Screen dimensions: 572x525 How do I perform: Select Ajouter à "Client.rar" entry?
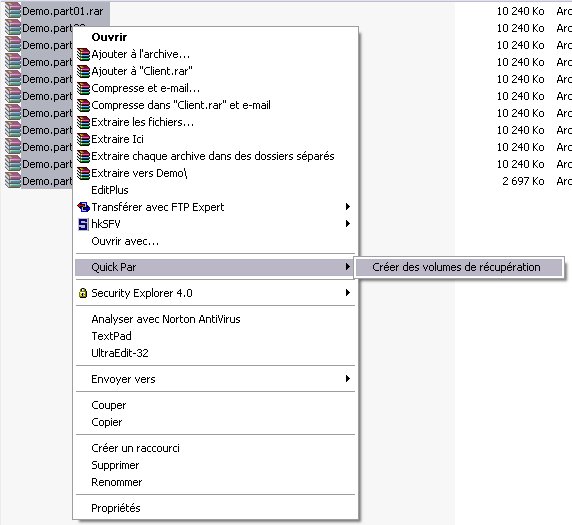(x=215, y=71)
